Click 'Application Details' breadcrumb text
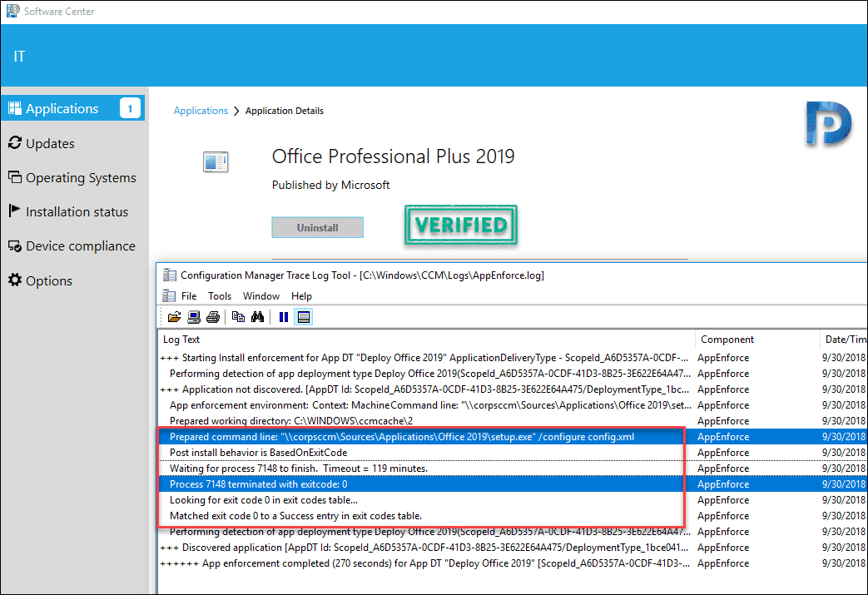868x595 pixels. [285, 111]
